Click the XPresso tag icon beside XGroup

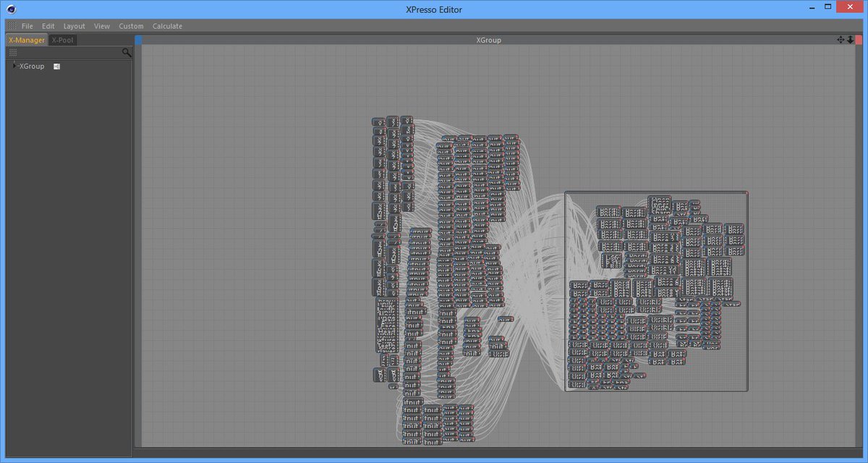coord(56,67)
